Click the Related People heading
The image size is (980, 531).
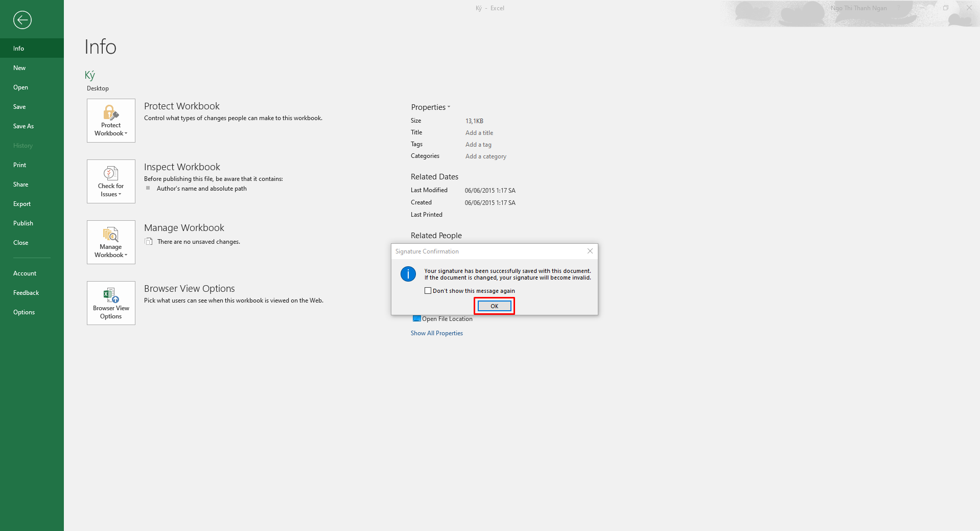click(436, 236)
